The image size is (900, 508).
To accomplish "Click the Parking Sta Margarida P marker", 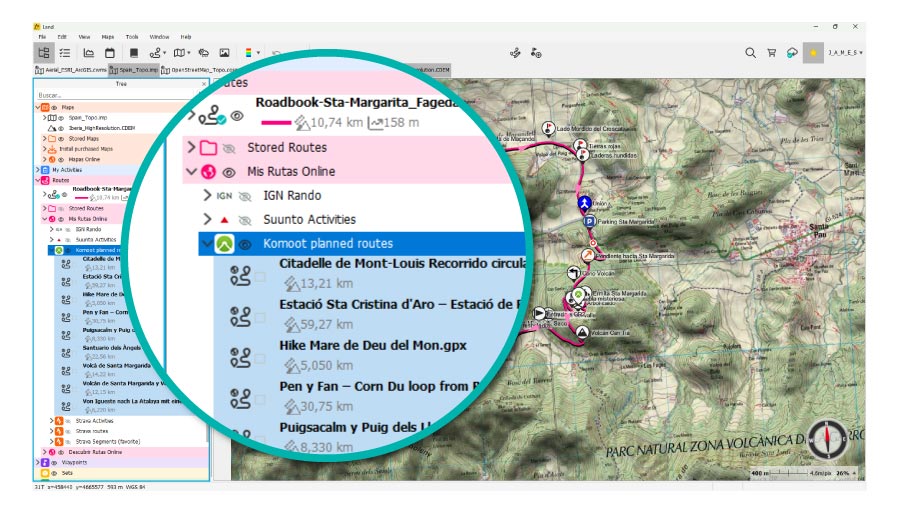I will pyautogui.click(x=589, y=222).
